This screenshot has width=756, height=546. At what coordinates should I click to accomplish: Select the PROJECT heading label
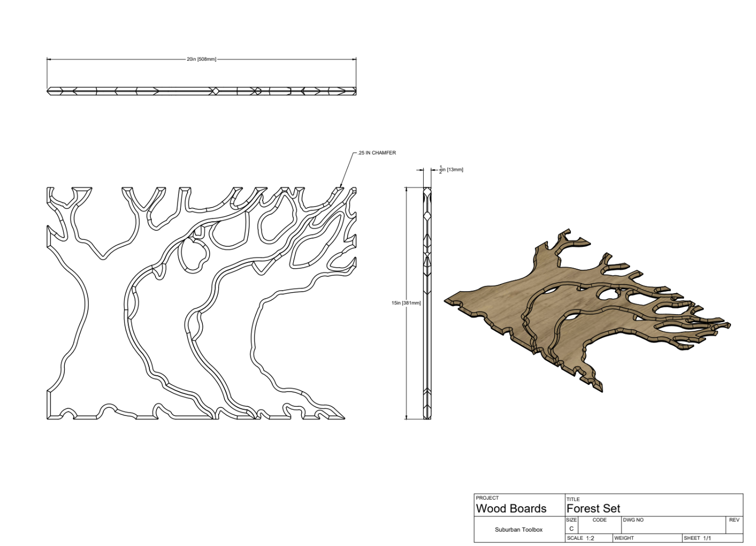487,498
